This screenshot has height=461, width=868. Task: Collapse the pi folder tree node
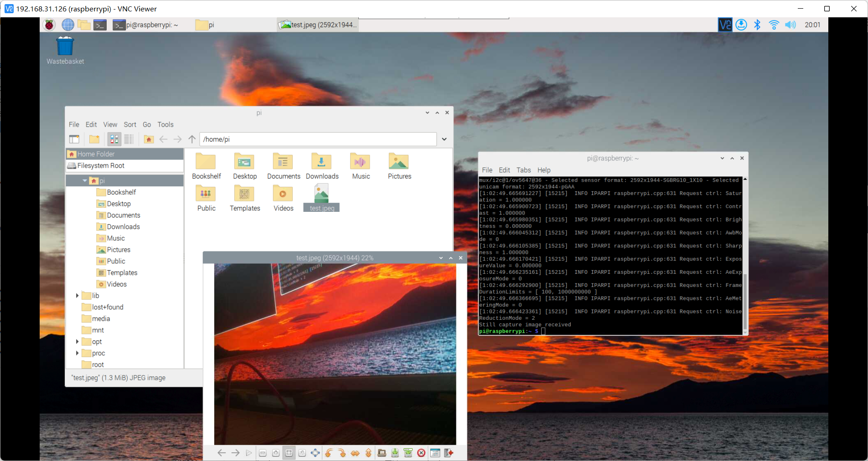click(x=85, y=181)
